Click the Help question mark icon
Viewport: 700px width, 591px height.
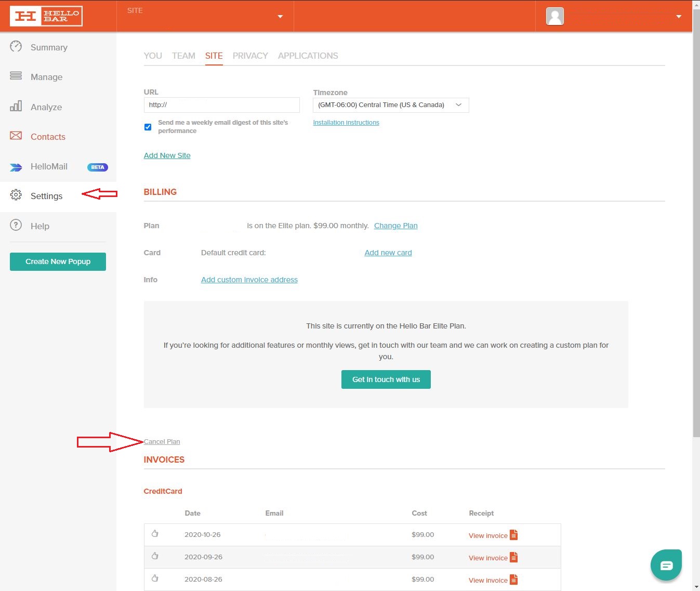(x=16, y=225)
